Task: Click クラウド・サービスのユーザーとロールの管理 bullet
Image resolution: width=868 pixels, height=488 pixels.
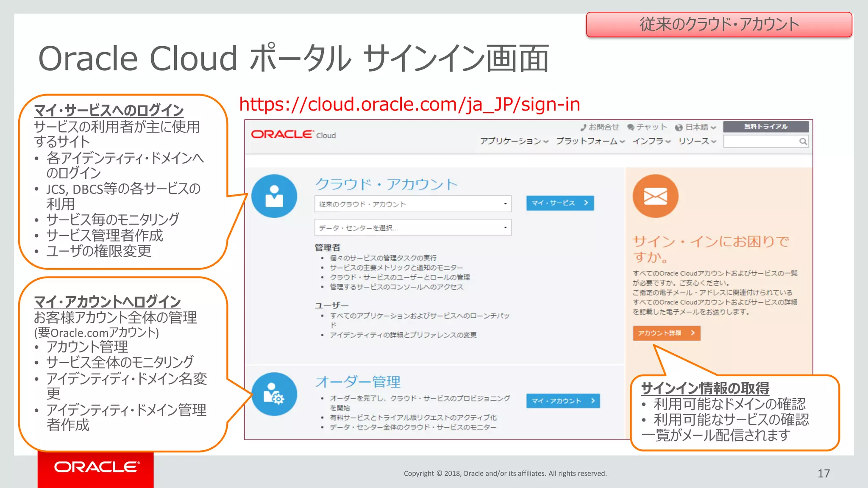Action: 400,277
